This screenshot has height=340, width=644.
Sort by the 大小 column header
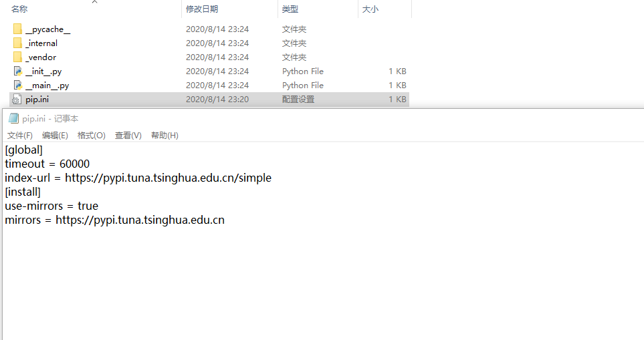370,9
